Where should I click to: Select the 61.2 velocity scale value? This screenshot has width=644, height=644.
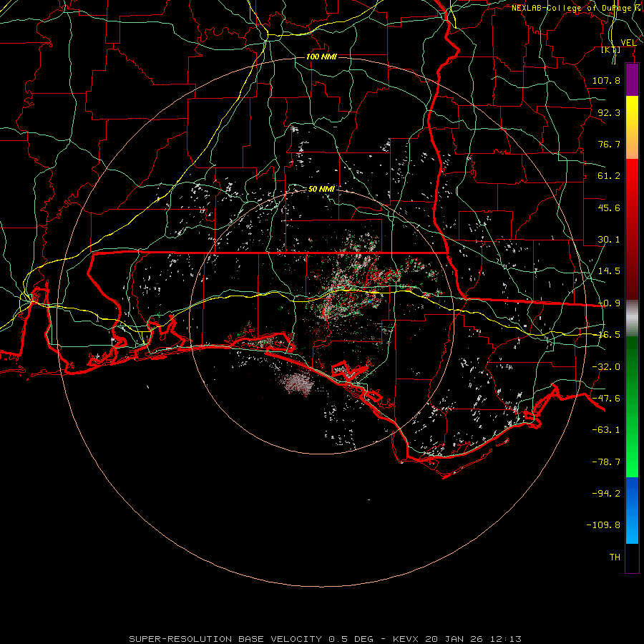pyautogui.click(x=609, y=176)
